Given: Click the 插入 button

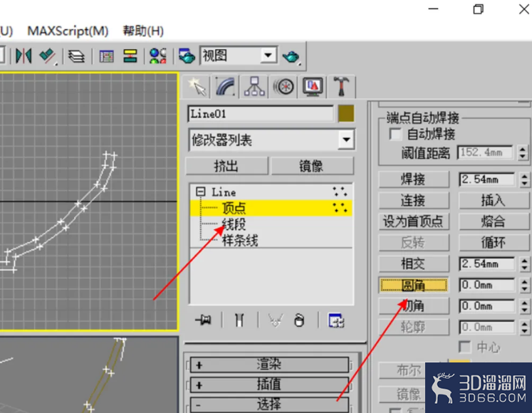Looking at the screenshot, I should tap(494, 200).
